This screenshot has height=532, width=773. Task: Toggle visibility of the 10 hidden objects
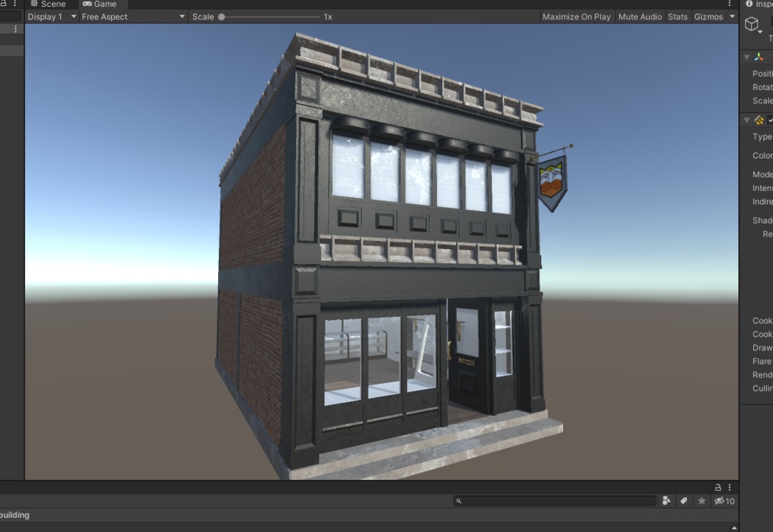[719, 500]
